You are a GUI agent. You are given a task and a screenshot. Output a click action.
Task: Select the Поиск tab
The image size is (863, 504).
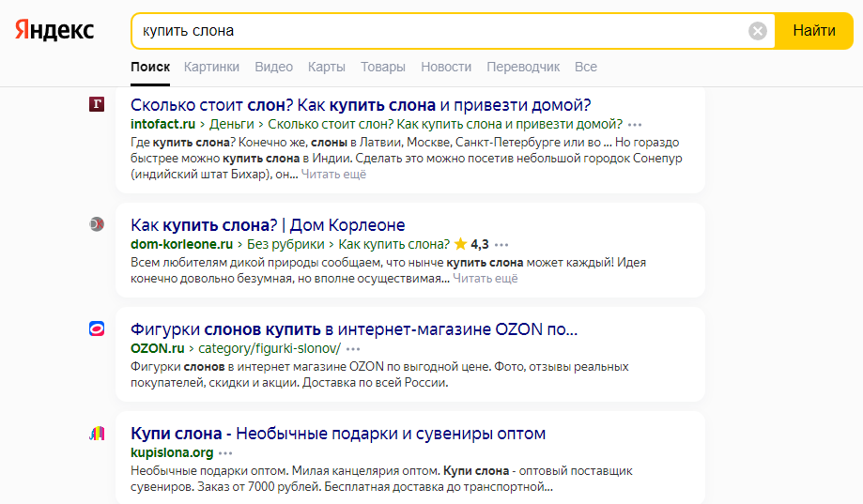coord(150,68)
